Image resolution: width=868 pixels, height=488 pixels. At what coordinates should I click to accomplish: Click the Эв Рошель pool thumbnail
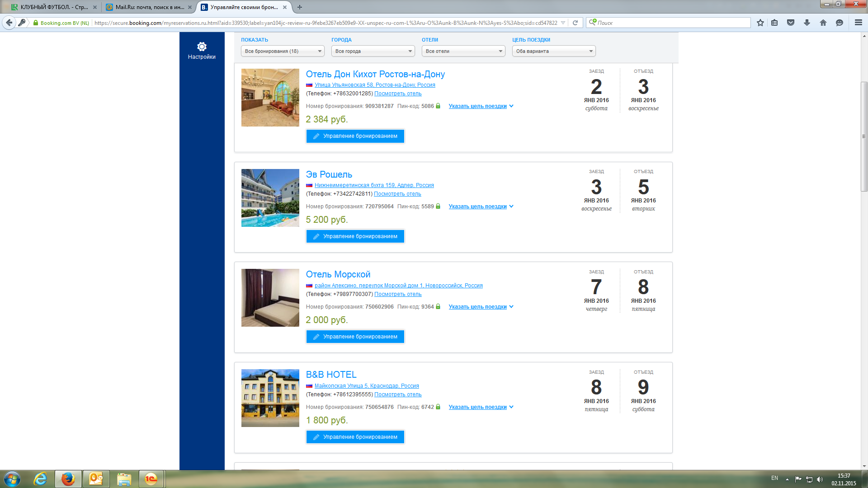270,198
